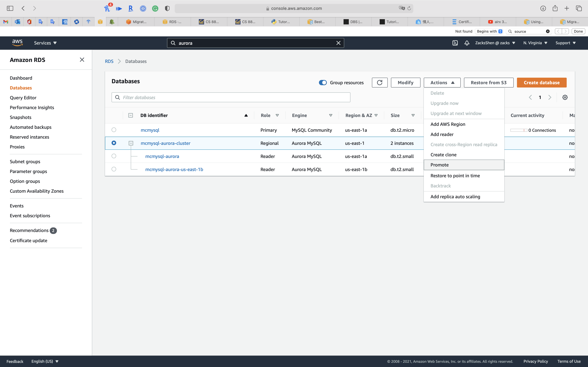Open notifications bell icon
Image resolution: width=588 pixels, height=367 pixels.
[x=467, y=43]
